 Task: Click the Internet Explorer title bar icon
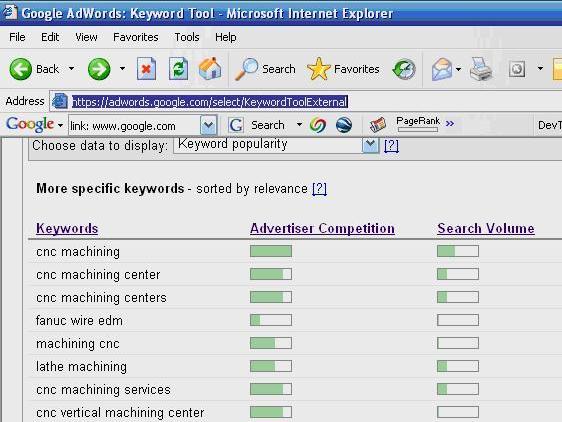click(x=10, y=12)
